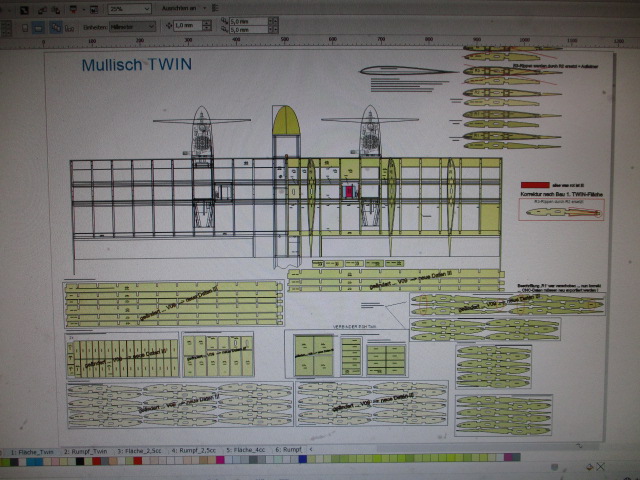Image resolution: width=640 pixels, height=480 pixels.
Task: Select the '3: Fläche_2,5cc' page tab
Action: coord(141,451)
